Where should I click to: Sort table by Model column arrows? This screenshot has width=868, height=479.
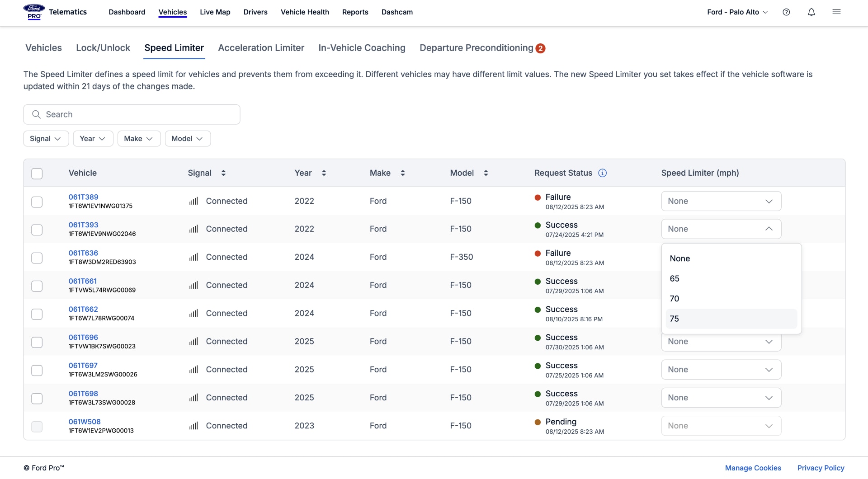486,173
